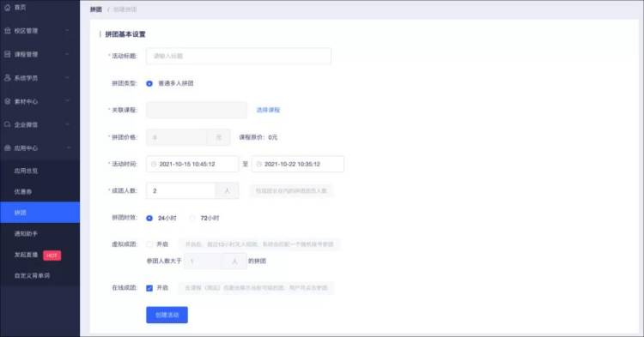
Task: Click the 课程管理 icon in sidebar
Action: click(7, 54)
